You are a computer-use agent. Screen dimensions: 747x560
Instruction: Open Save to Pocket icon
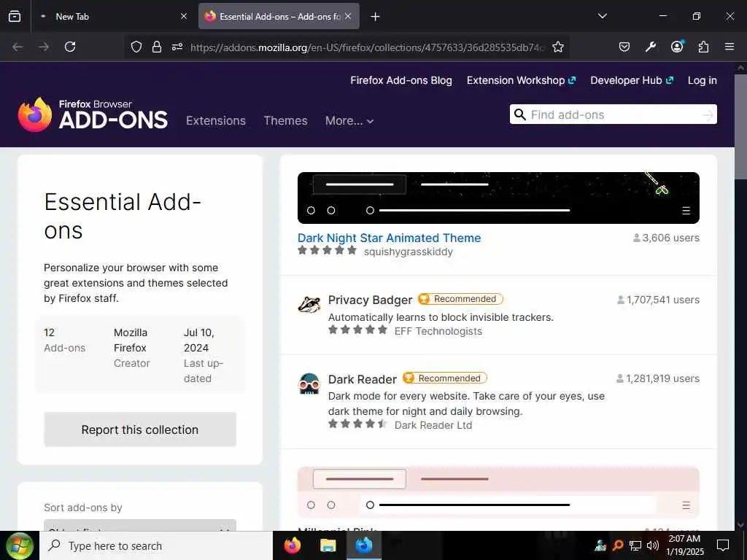pos(624,47)
